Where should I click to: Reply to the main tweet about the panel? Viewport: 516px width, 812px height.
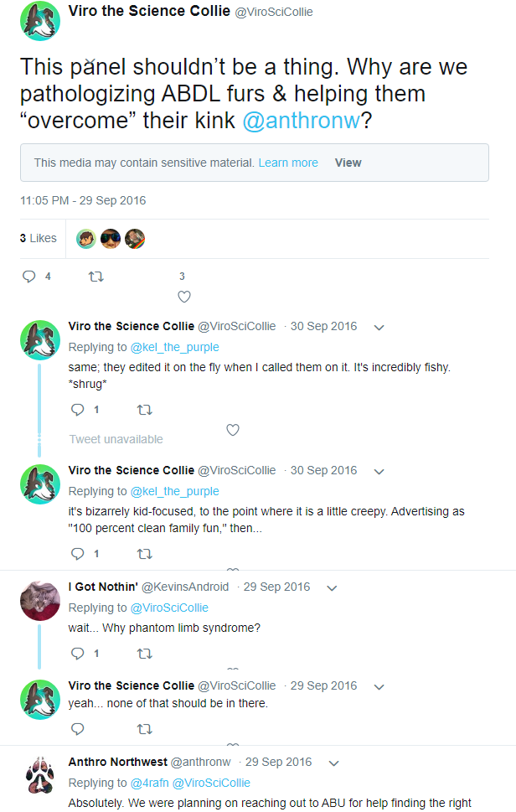coord(28,276)
